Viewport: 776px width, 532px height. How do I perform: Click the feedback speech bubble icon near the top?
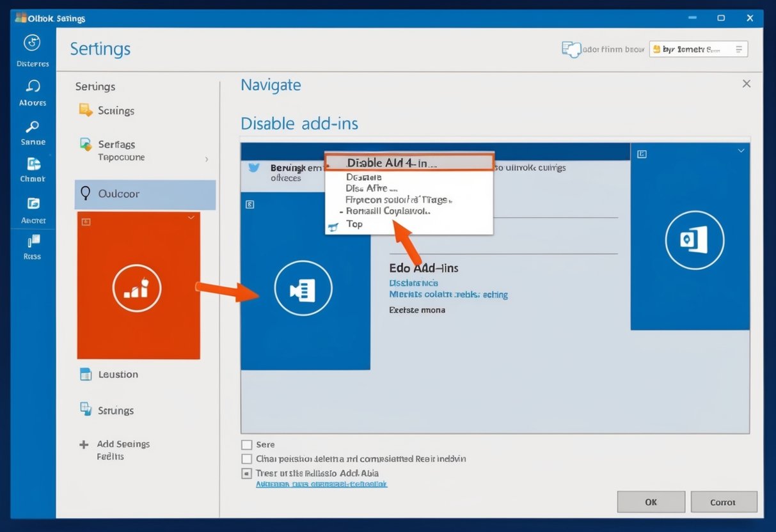point(572,48)
